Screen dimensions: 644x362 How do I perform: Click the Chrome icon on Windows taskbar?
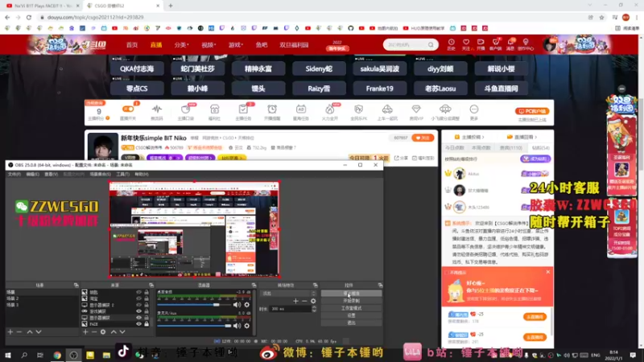57,355
